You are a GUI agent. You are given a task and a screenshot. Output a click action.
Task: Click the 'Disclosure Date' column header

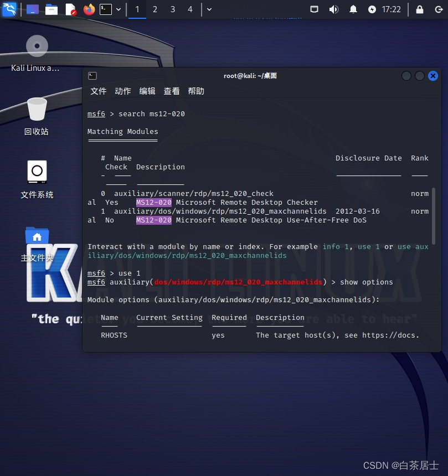pos(369,158)
